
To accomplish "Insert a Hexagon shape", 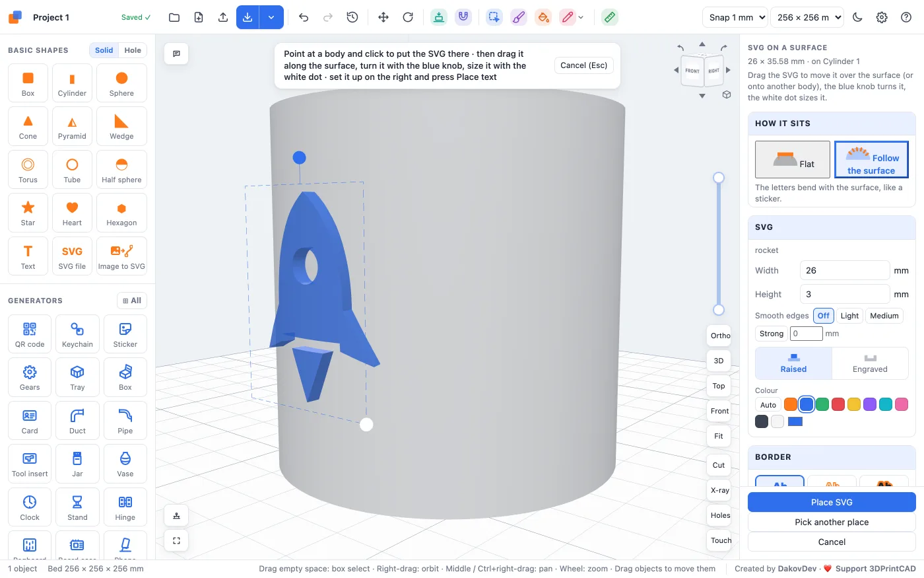I will [121, 213].
